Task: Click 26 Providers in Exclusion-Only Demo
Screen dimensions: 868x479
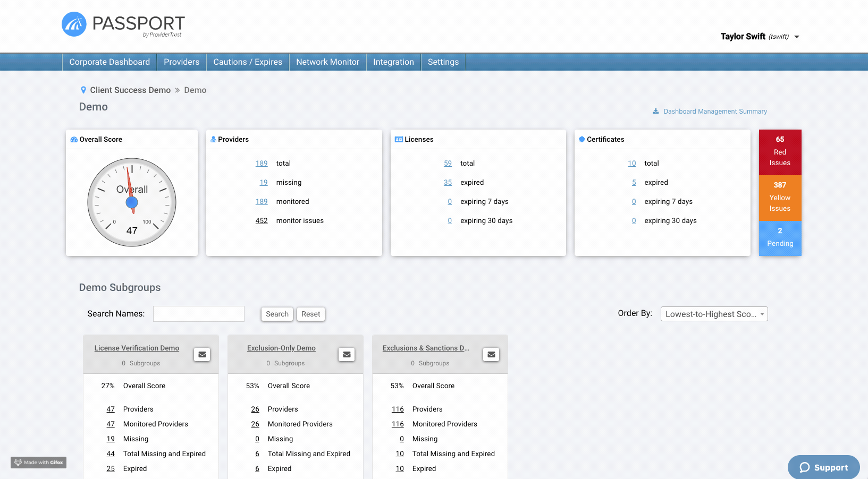Action: coord(255,409)
